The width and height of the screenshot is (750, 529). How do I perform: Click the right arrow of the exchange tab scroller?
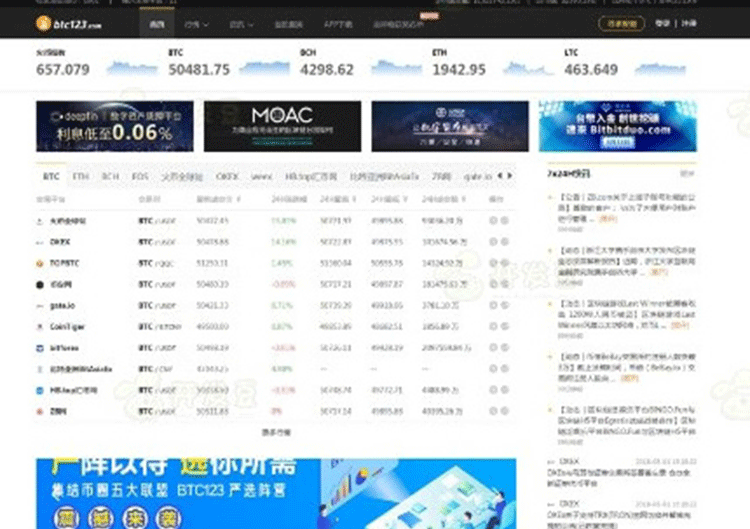pos(510,176)
